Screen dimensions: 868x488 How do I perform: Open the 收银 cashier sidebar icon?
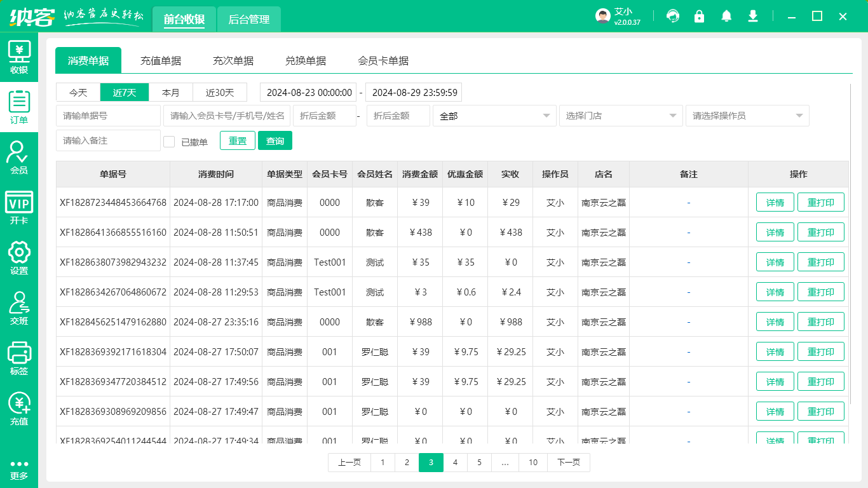[19, 57]
